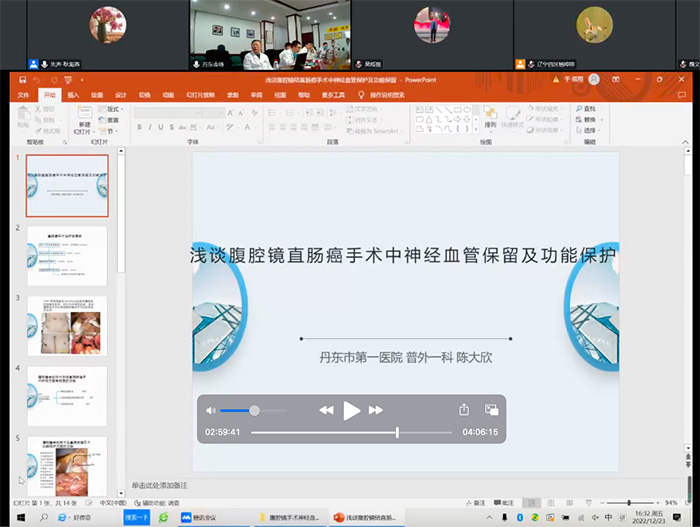
Task: Play the video with the play button
Action: (351, 410)
